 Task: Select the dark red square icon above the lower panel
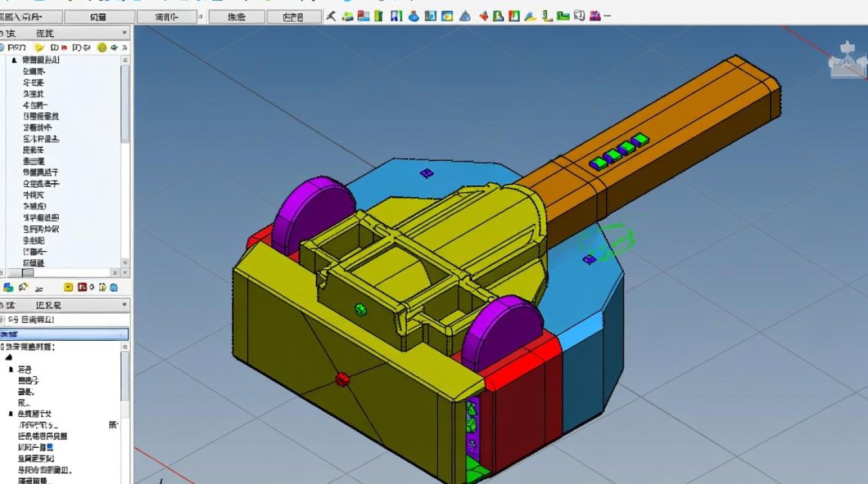[x=82, y=288]
